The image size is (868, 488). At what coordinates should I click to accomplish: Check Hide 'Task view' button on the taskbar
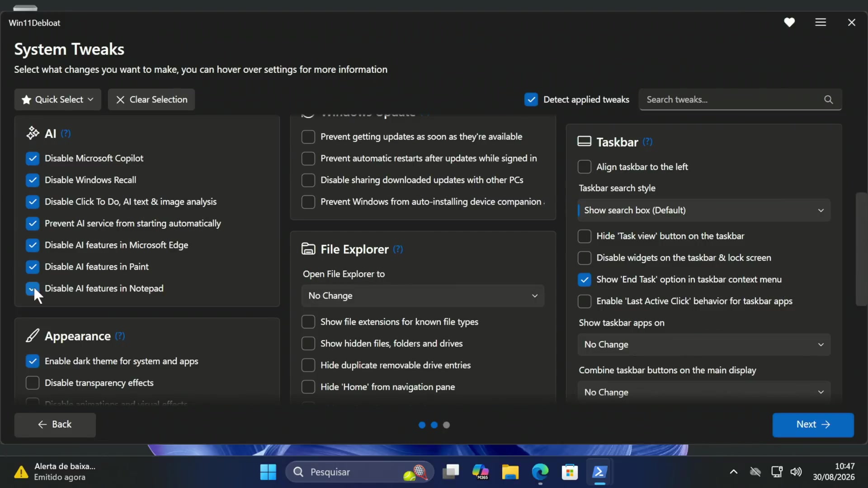coord(585,236)
